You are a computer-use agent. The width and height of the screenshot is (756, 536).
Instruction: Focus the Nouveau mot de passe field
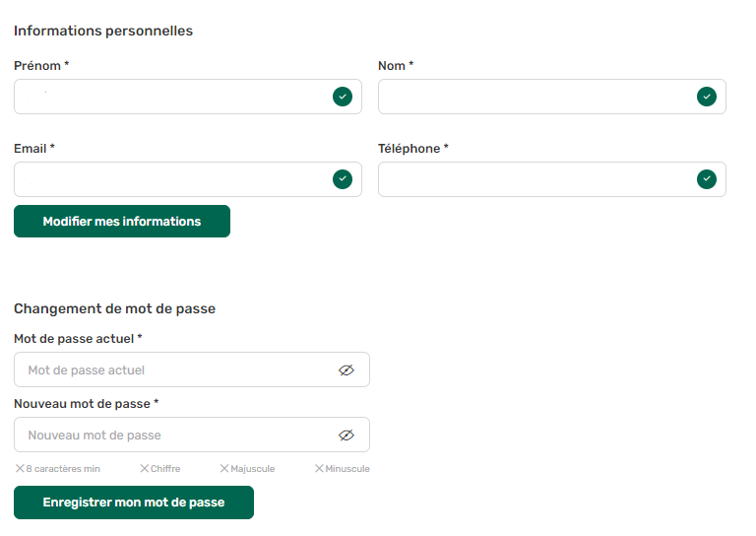tap(192, 435)
